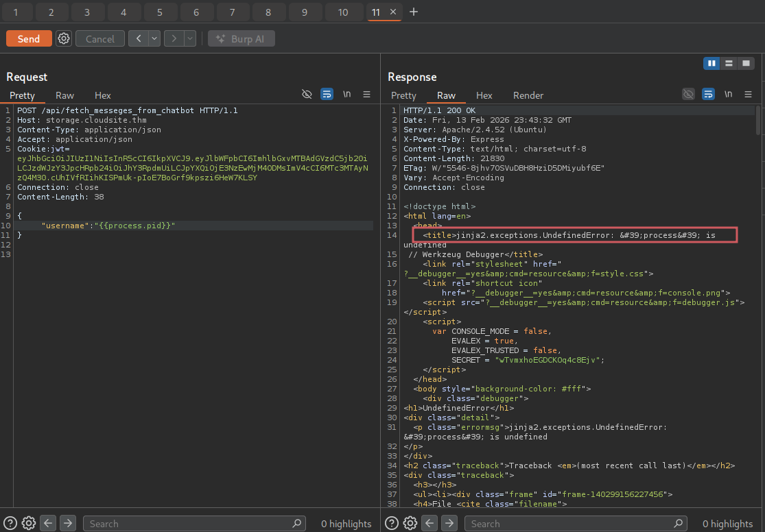Open the Response panel hamburger menu
The width and height of the screenshot is (765, 532).
[748, 95]
